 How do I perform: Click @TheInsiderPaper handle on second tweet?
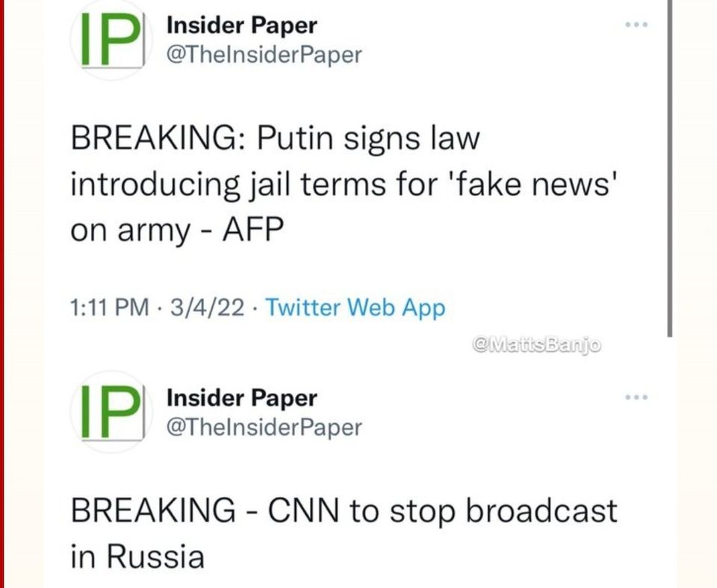click(264, 427)
